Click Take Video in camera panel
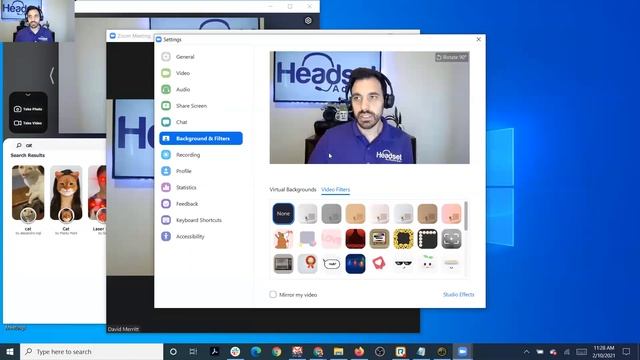Viewport: 640px width, 360px height. 28,122
